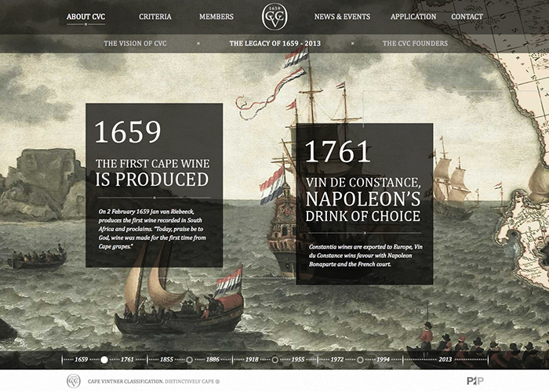Open the About CVC menu item
The width and height of the screenshot is (549, 392).
pos(85,16)
